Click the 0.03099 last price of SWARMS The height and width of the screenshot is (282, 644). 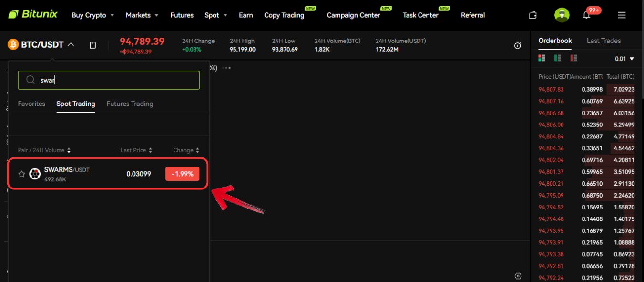tap(139, 174)
